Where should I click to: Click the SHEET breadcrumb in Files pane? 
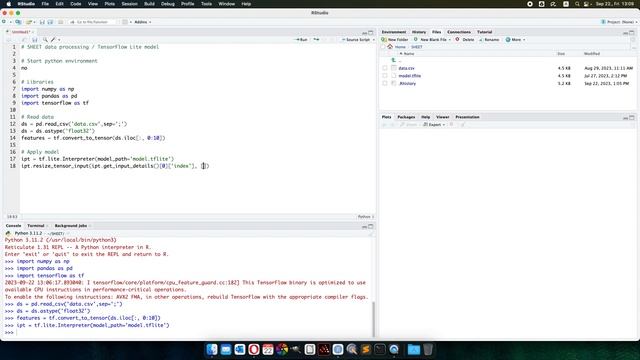tap(416, 47)
